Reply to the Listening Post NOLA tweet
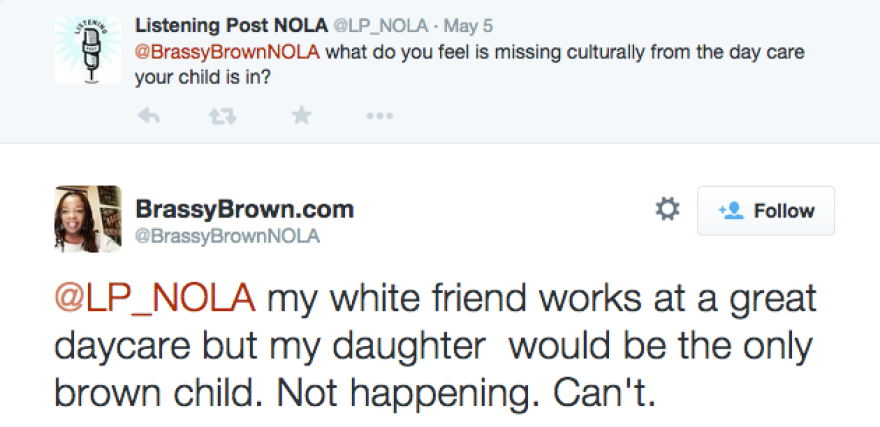The image size is (880, 427). pyautogui.click(x=148, y=116)
